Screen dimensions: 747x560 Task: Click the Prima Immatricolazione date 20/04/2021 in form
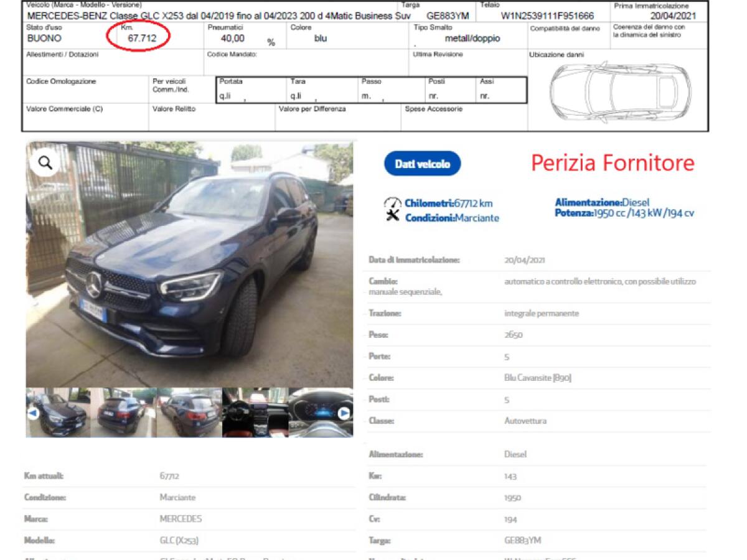click(673, 16)
